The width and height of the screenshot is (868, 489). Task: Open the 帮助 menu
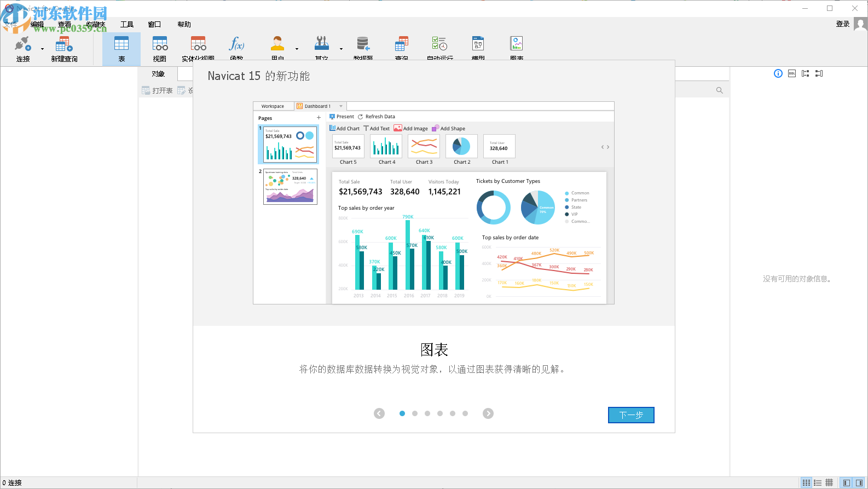pos(184,24)
